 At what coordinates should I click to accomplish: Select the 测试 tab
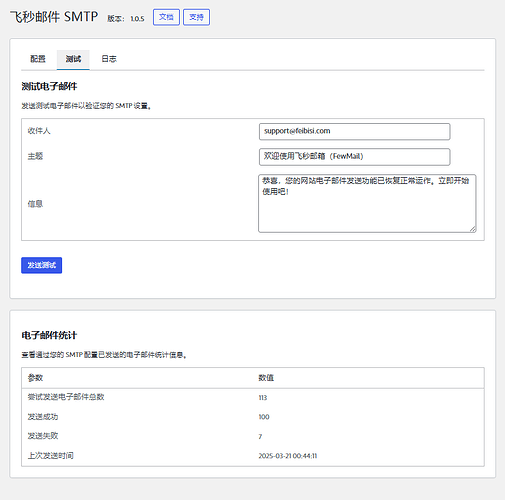point(73,59)
